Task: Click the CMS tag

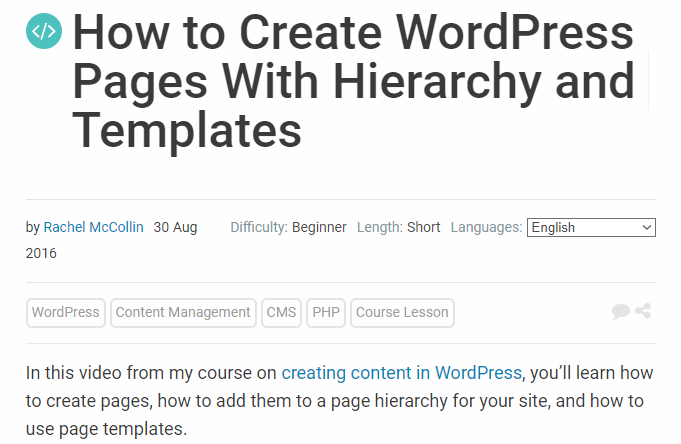Action: click(x=282, y=313)
